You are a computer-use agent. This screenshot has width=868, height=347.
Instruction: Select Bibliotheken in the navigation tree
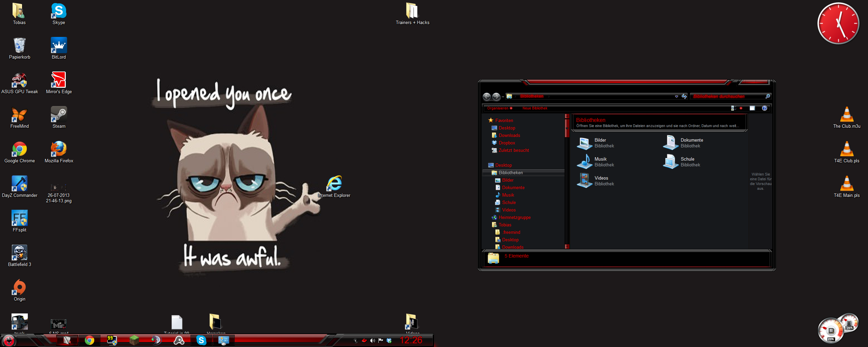point(523,172)
